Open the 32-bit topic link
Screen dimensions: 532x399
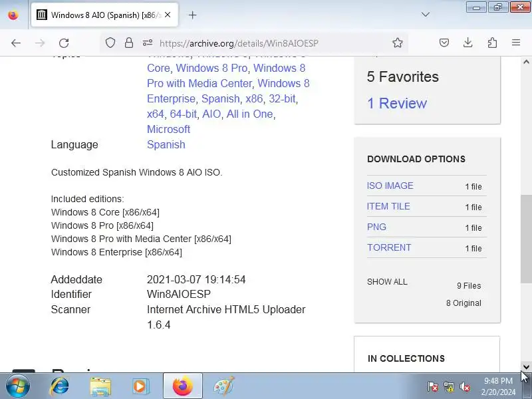point(282,98)
